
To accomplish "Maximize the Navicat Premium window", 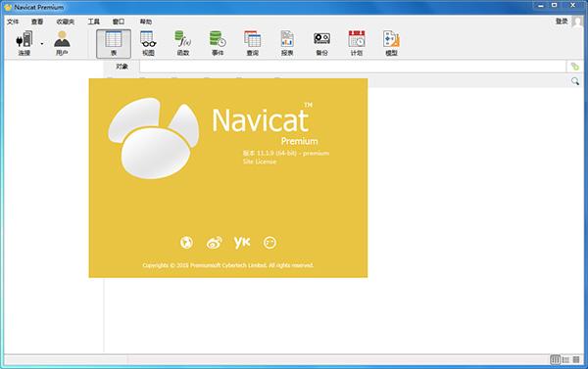I will tap(555, 5).
